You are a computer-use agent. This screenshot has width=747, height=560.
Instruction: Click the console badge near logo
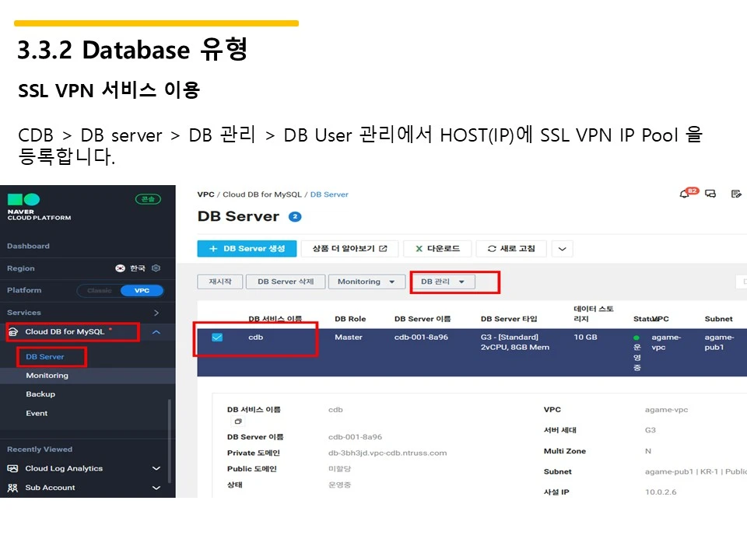coord(148,199)
